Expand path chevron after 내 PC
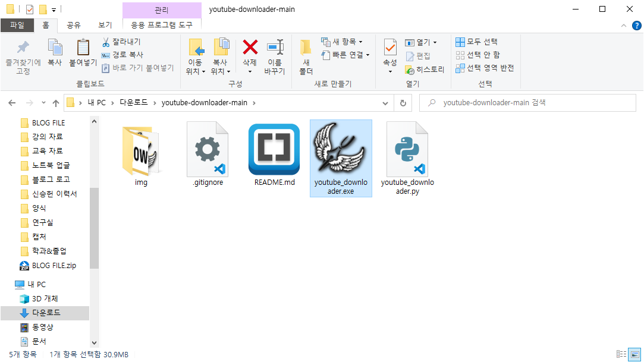Image resolution: width=644 pixels, height=362 pixels. click(112, 103)
